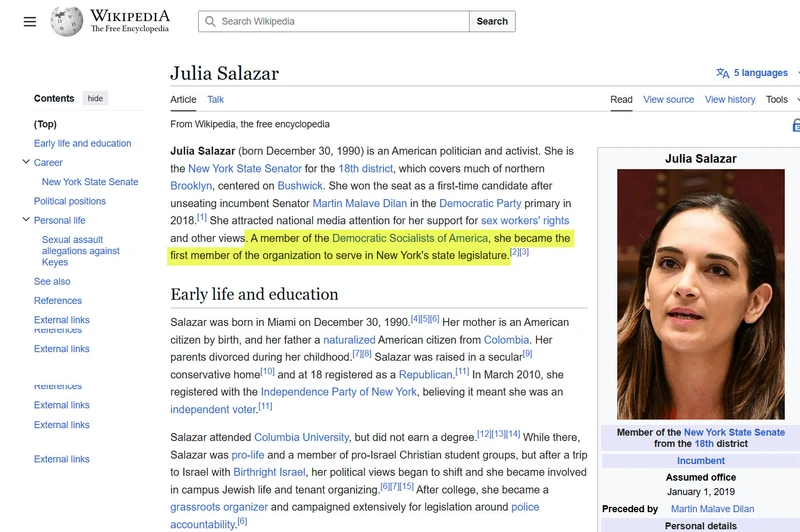Image resolution: width=800 pixels, height=532 pixels.
Task: Open 18th district link in infobox
Action: click(704, 443)
